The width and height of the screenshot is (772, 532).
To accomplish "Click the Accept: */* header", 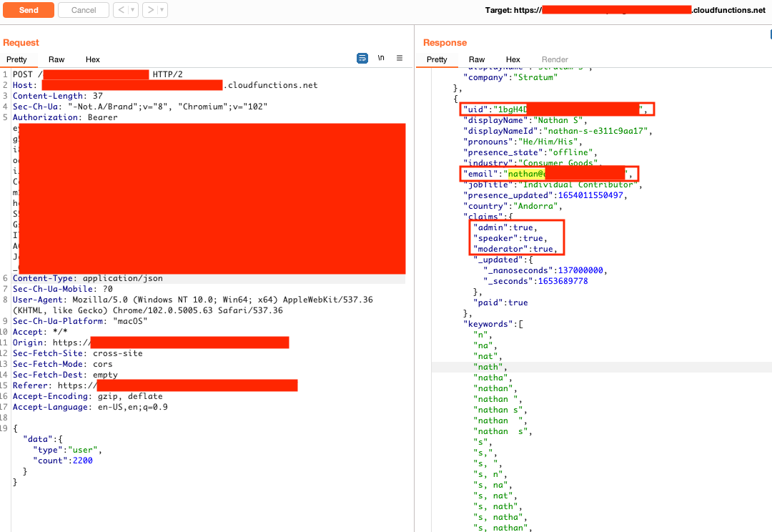I will 40,332.
